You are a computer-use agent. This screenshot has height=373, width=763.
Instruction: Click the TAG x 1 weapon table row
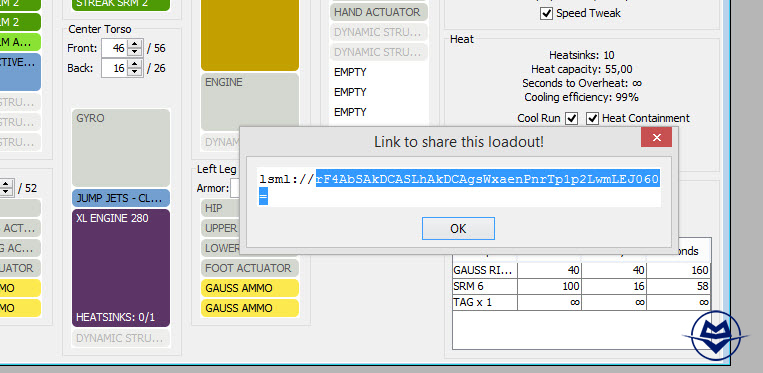point(581,302)
